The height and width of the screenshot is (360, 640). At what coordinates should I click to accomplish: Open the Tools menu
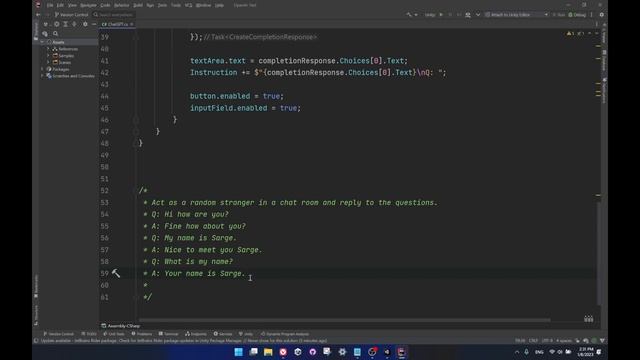tap(176, 5)
